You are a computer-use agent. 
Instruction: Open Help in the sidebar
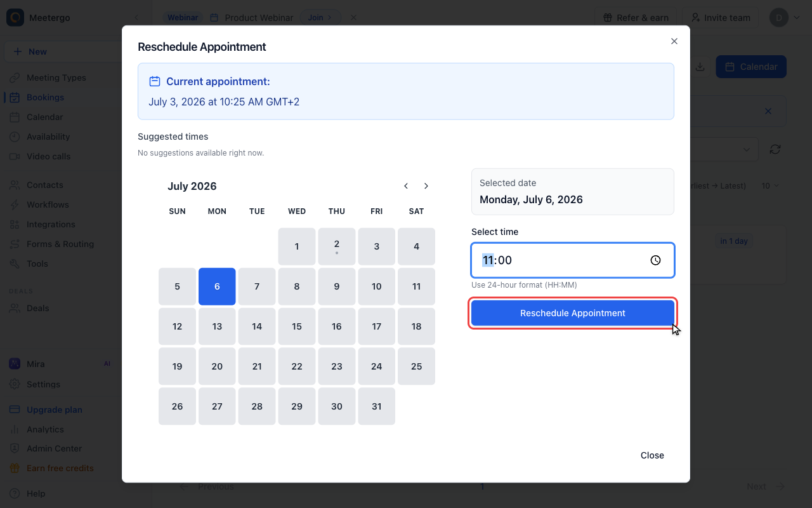click(x=36, y=493)
